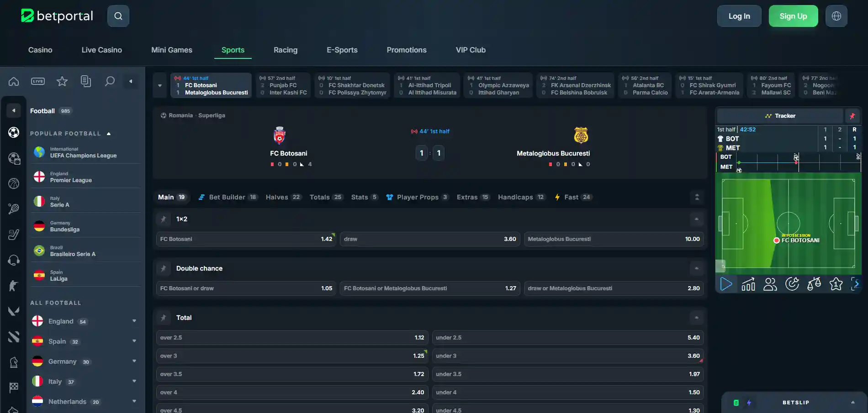
Task: Bet on under 3.5 at 1.97
Action: 568,374
